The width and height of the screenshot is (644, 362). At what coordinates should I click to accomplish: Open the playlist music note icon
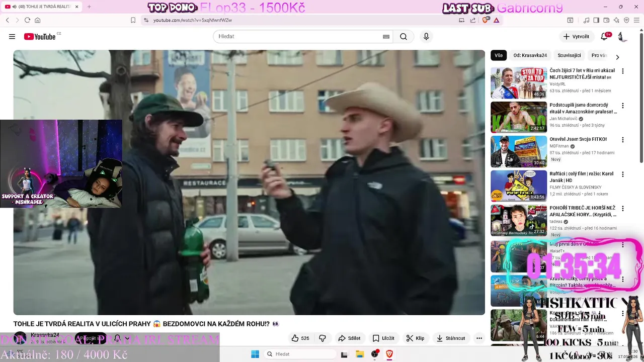pyautogui.click(x=586, y=20)
